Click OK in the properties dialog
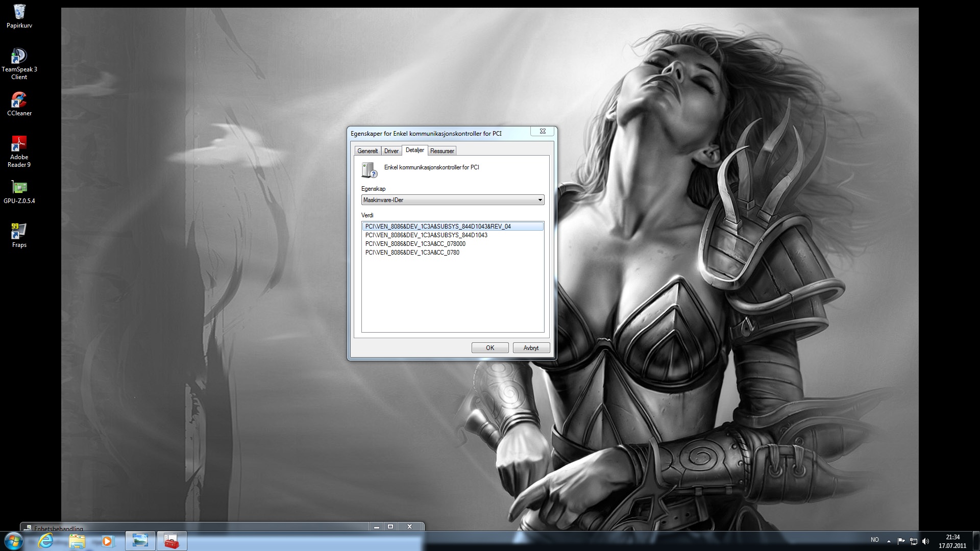Screen dimensions: 980x551 pyautogui.click(x=490, y=348)
